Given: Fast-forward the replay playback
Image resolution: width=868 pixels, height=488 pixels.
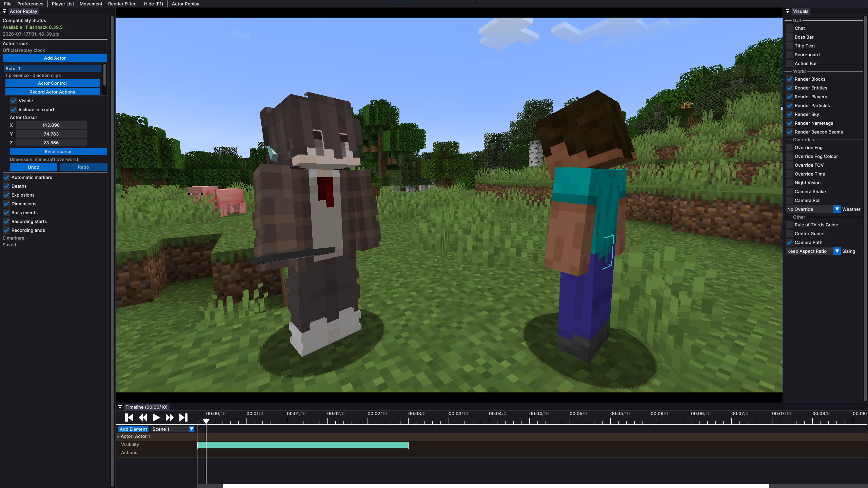Looking at the screenshot, I should [170, 418].
